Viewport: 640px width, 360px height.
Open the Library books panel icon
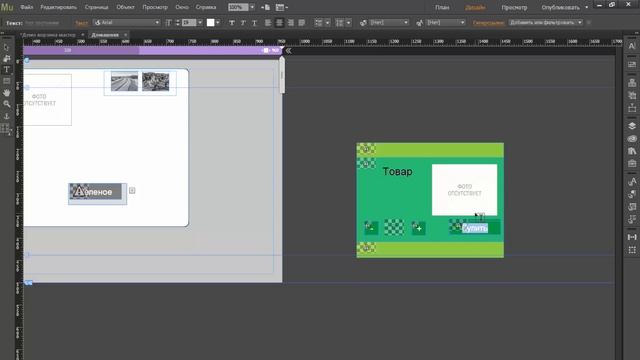click(632, 151)
